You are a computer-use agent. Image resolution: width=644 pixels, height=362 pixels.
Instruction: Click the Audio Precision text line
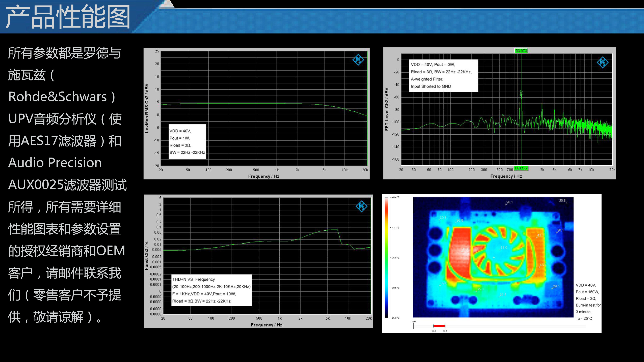(55, 163)
